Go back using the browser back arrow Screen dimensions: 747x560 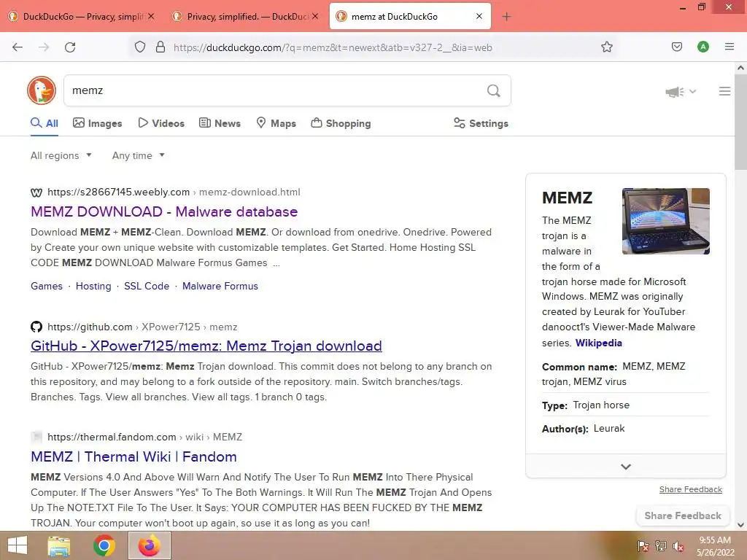click(x=18, y=47)
